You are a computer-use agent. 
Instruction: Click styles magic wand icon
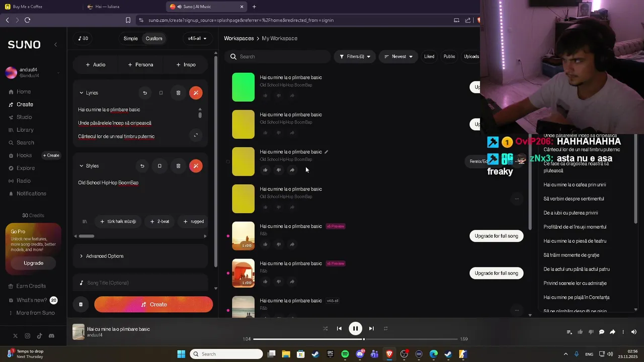pyautogui.click(x=196, y=166)
